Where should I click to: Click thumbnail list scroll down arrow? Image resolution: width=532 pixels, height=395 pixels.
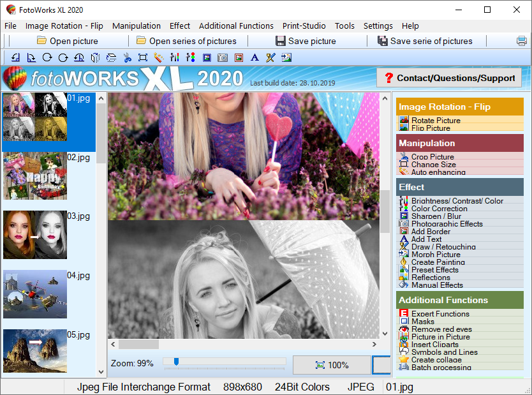click(101, 371)
